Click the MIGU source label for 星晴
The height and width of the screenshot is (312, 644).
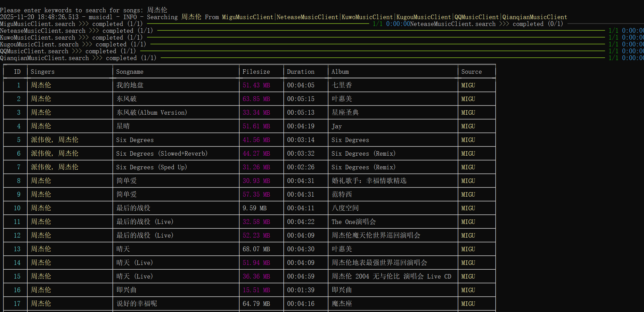pos(468,126)
